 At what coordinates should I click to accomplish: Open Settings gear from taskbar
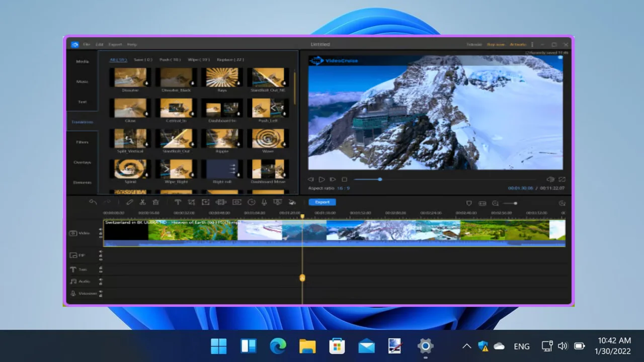pyautogui.click(x=426, y=346)
